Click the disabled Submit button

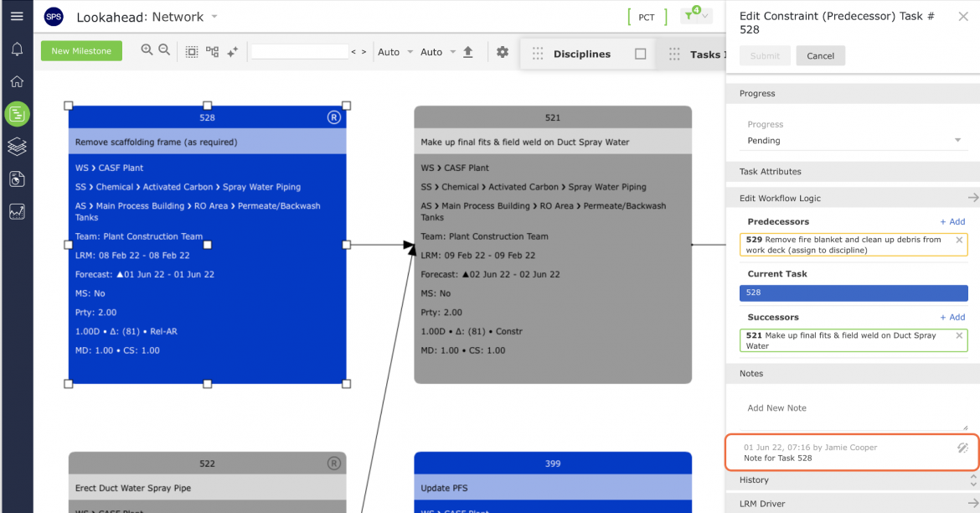[765, 55]
